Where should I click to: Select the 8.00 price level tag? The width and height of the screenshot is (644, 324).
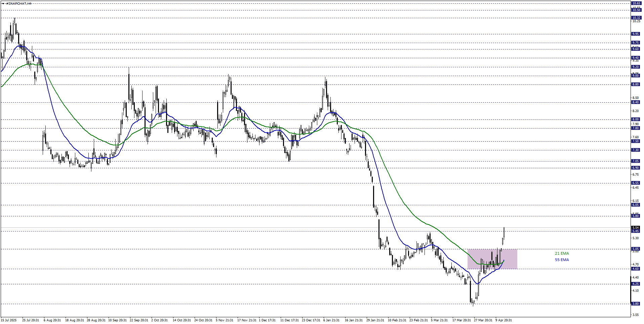(x=635, y=119)
